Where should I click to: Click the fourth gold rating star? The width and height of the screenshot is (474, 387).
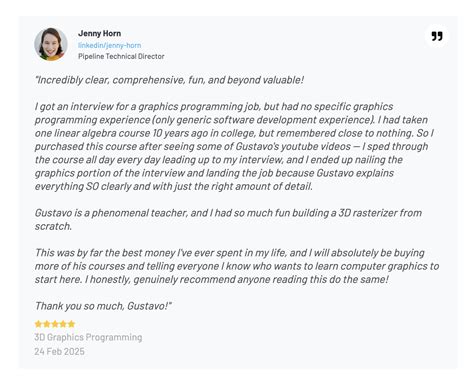tap(63, 324)
